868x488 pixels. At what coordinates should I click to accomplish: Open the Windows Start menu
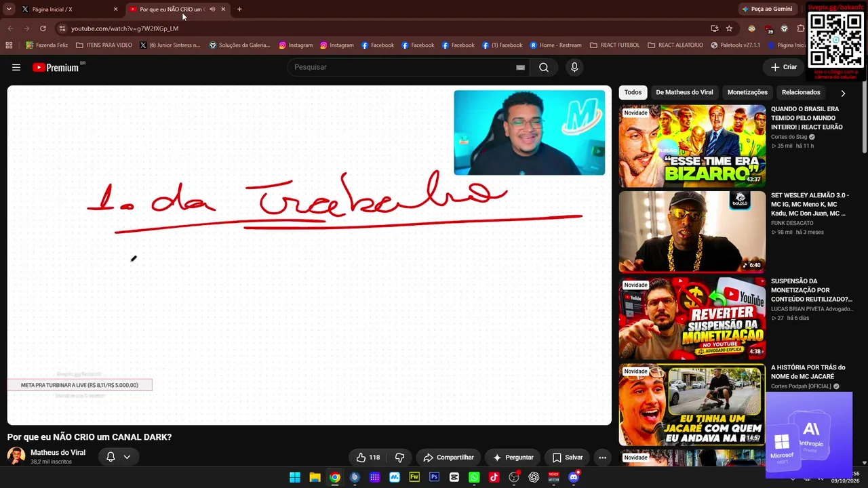tap(295, 477)
